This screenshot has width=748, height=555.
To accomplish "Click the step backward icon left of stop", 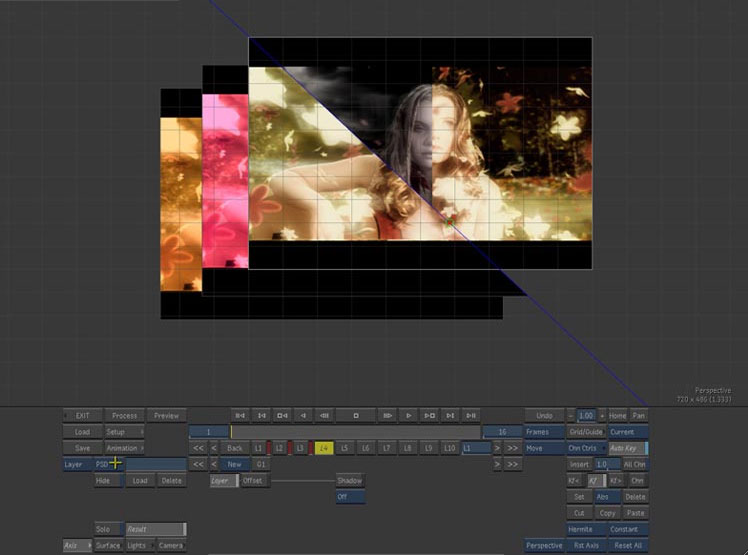I will (324, 416).
